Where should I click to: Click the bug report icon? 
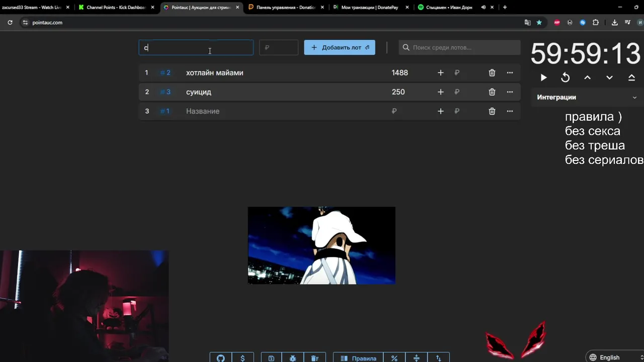click(293, 358)
